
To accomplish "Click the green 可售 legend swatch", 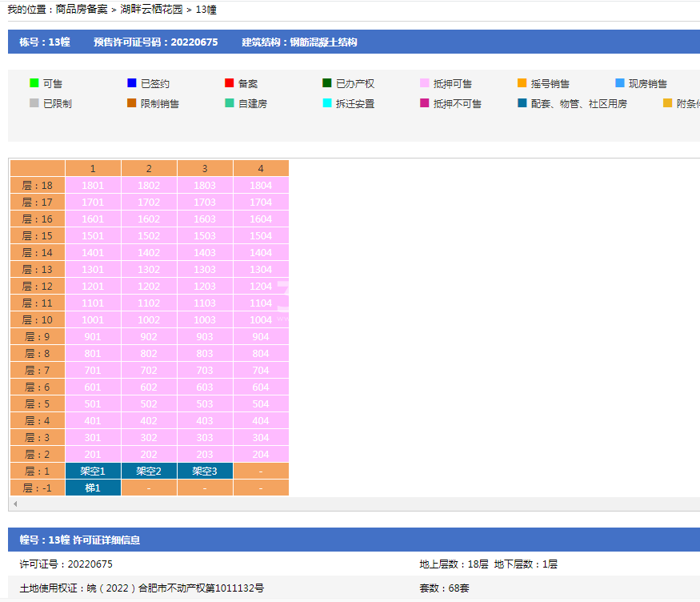I will pos(34,83).
